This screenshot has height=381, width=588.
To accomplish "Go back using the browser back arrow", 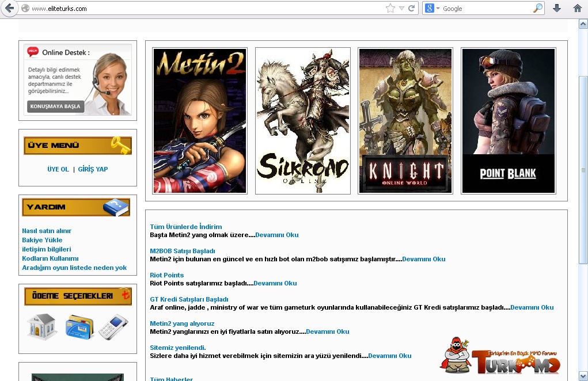I will (x=9, y=8).
